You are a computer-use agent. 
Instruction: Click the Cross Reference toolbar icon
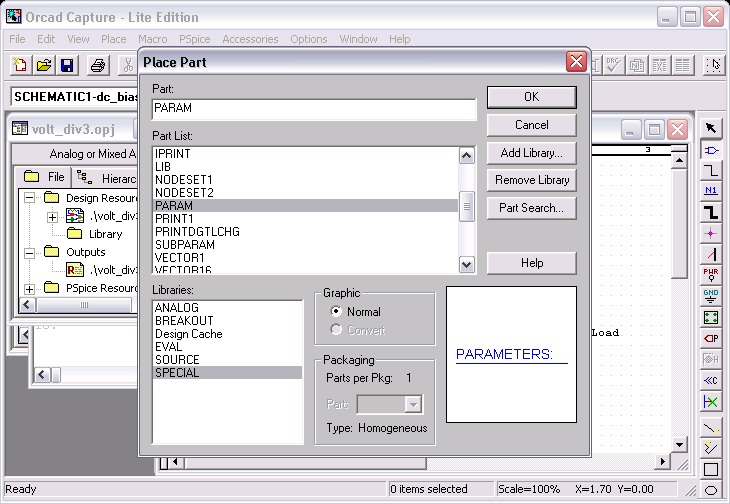pyautogui.click(x=660, y=65)
